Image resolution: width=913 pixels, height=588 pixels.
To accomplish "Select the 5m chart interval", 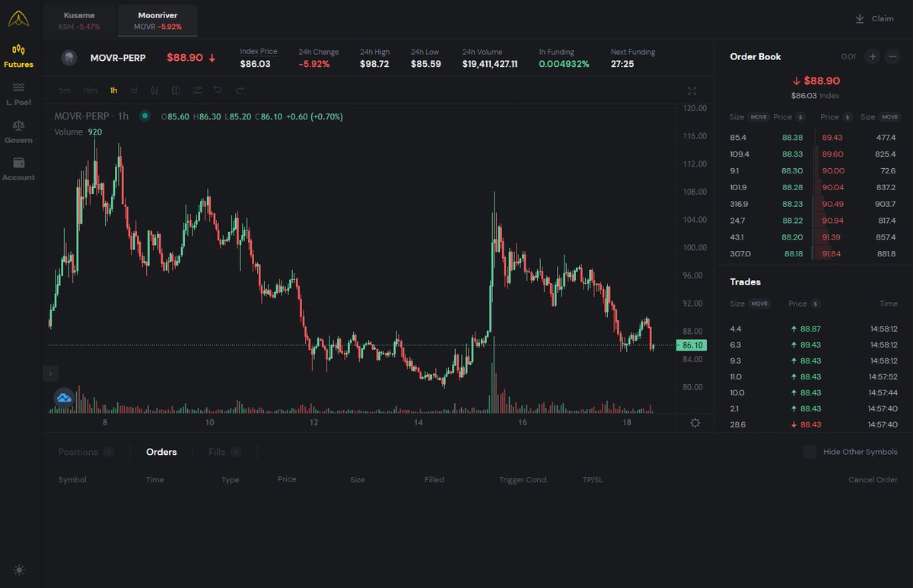I will click(65, 91).
